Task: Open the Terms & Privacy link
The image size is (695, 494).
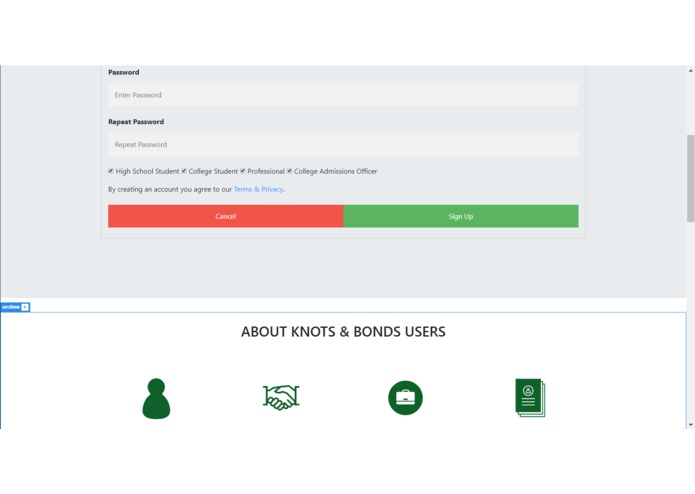Action: point(258,189)
